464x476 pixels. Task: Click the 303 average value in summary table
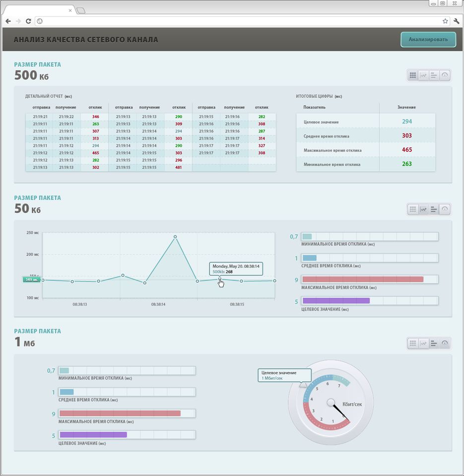point(407,136)
